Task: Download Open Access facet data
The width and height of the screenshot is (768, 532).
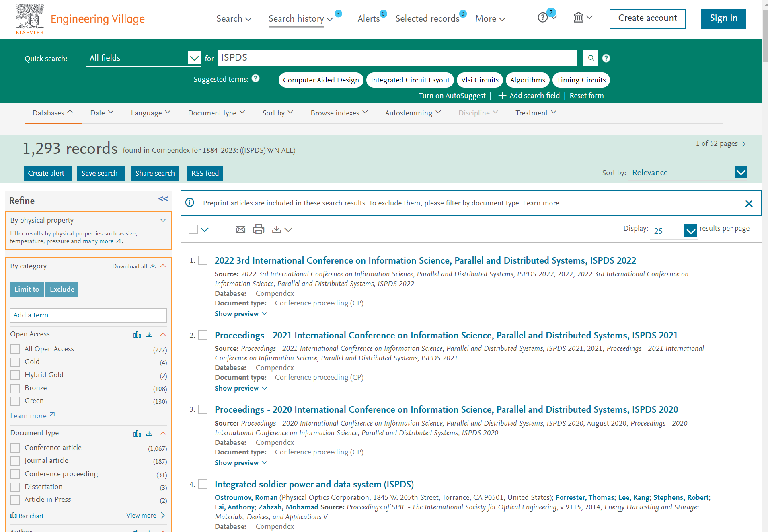Action: click(x=149, y=335)
